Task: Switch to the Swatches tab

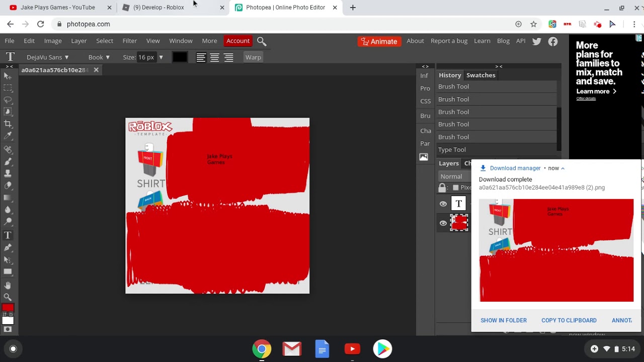Action: click(481, 75)
